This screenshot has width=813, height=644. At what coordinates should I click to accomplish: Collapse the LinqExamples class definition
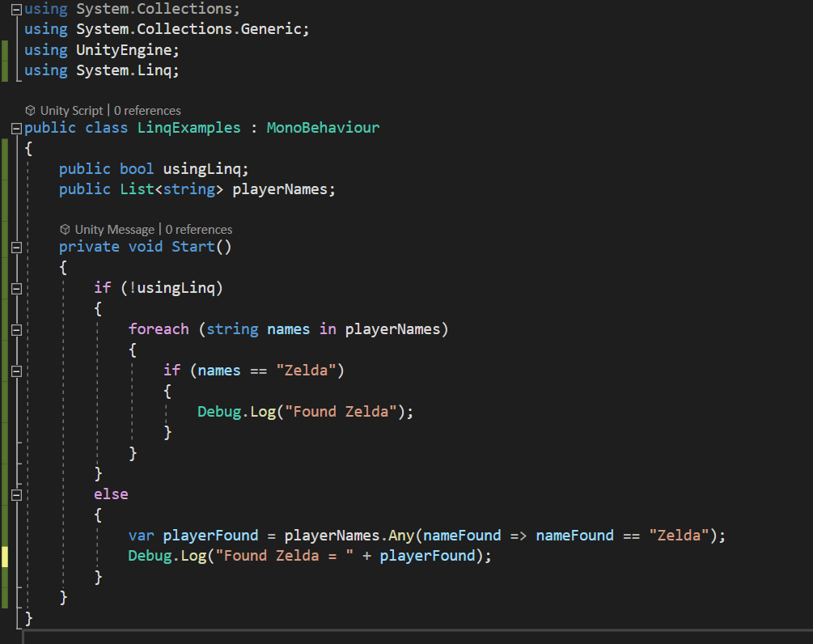15,127
